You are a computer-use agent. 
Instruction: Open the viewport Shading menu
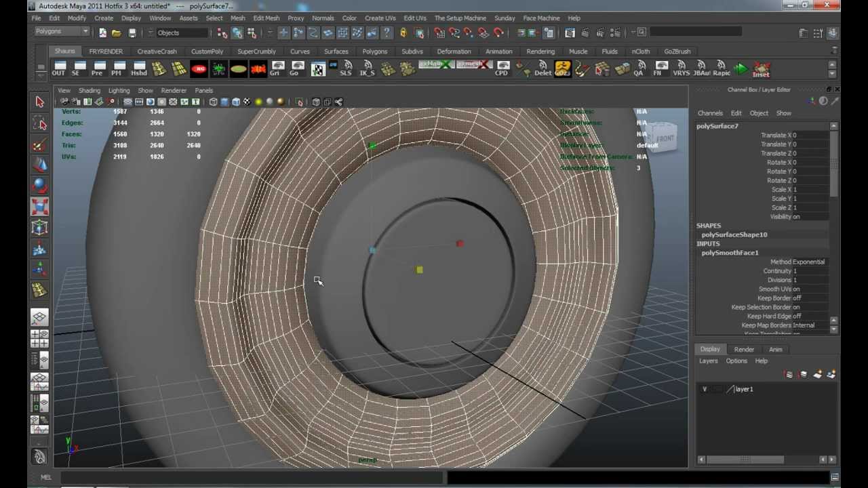[x=89, y=90]
